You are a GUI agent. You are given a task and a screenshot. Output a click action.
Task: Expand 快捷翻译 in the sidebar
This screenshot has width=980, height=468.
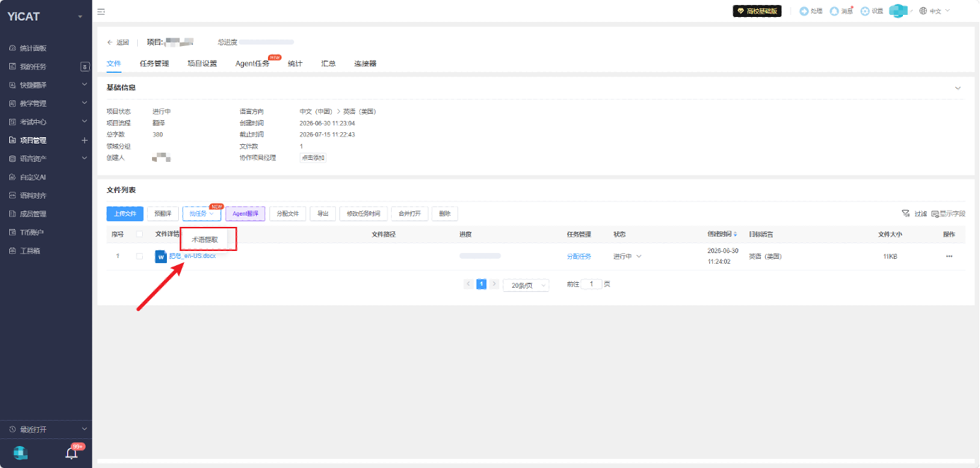click(85, 85)
